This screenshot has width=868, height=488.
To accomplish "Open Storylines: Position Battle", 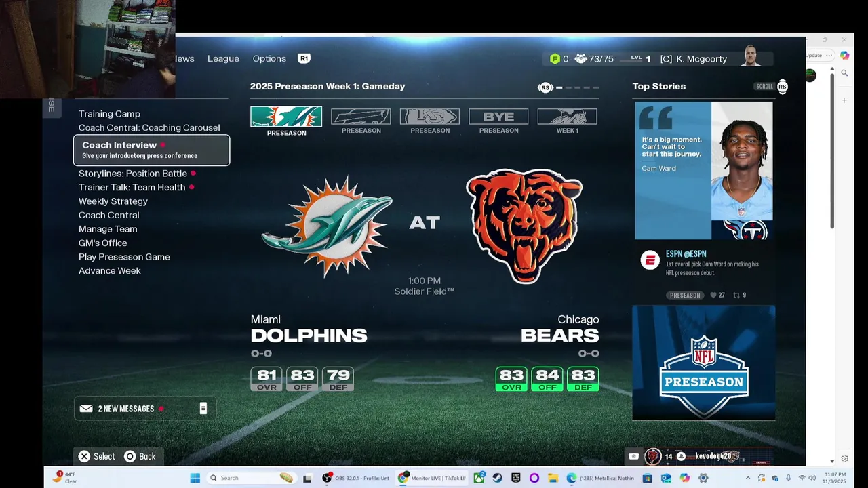I will pos(133,174).
